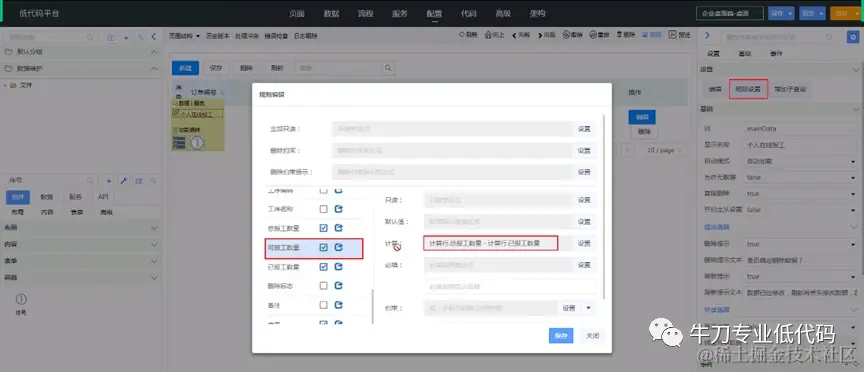Expand the 文件 tree node
This screenshot has height=372, width=864.
(x=6, y=85)
